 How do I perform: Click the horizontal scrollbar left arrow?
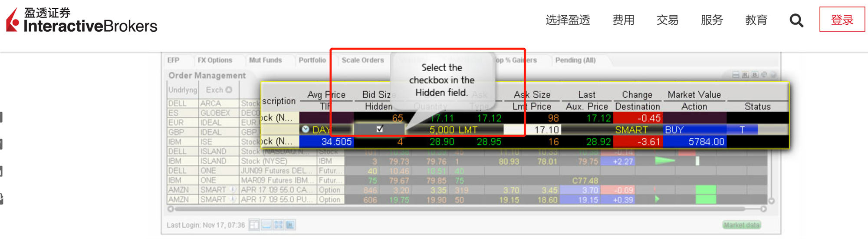coord(171,209)
